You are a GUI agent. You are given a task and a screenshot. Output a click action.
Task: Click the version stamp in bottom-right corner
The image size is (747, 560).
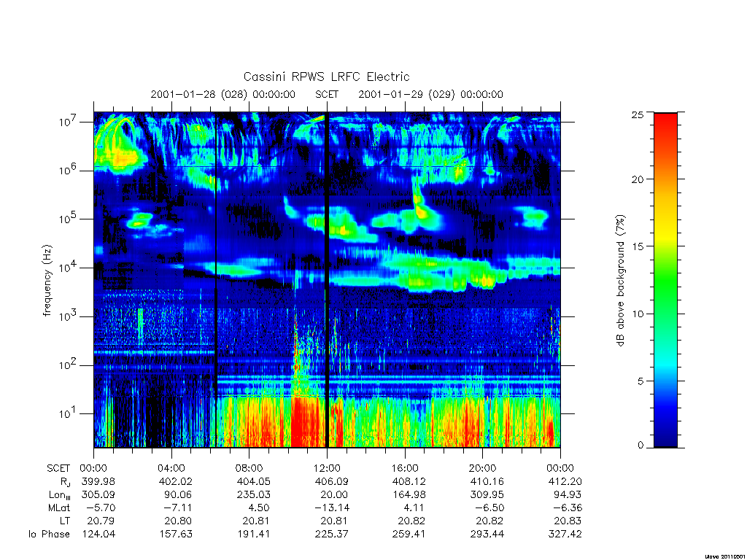click(x=724, y=556)
